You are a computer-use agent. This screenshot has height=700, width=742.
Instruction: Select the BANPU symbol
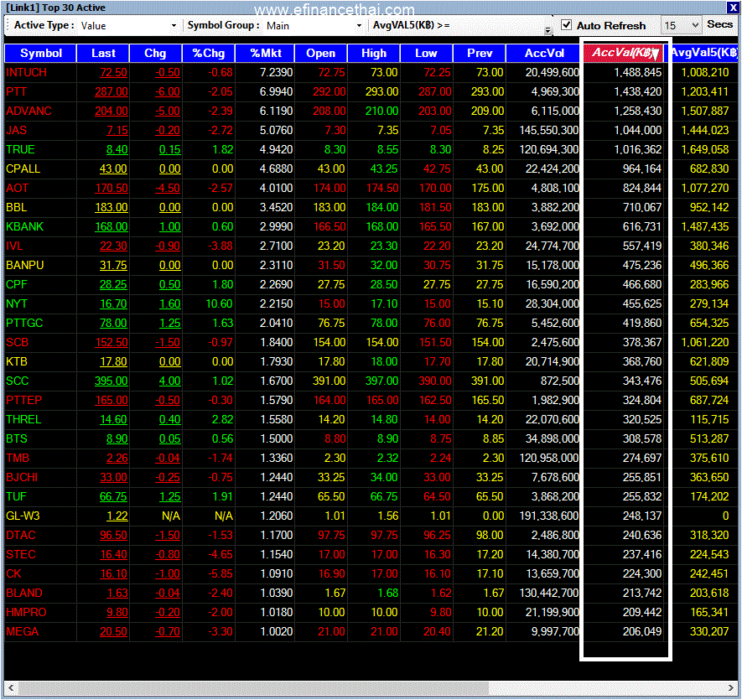point(25,266)
